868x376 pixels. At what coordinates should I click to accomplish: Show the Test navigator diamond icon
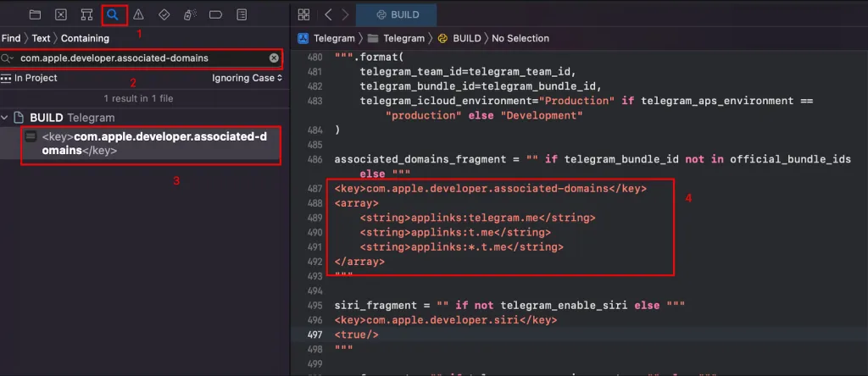(164, 14)
